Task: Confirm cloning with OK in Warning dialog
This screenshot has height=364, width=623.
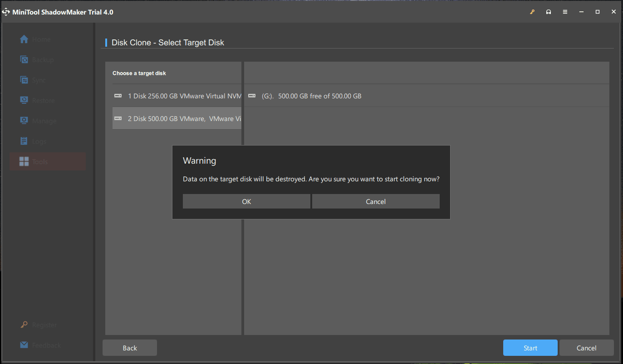Action: coord(246,202)
